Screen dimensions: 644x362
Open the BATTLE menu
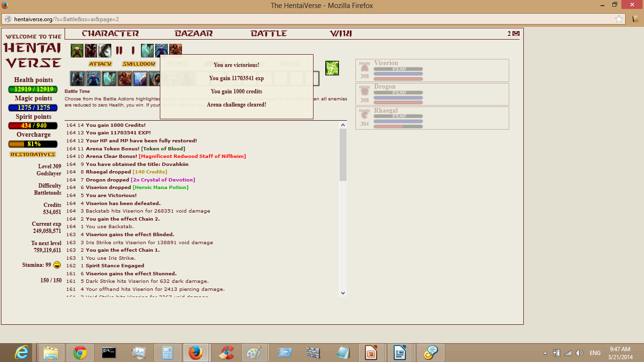click(269, 33)
